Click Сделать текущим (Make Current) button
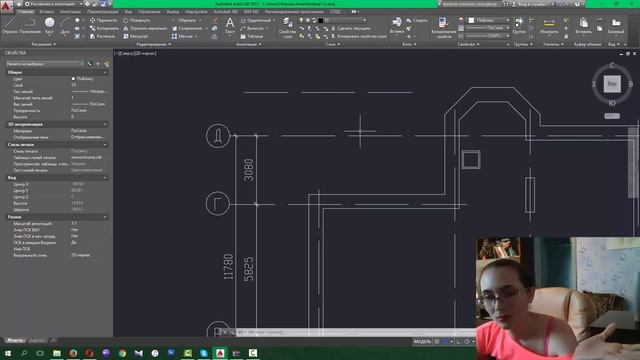The width and height of the screenshot is (640, 360). [350, 28]
